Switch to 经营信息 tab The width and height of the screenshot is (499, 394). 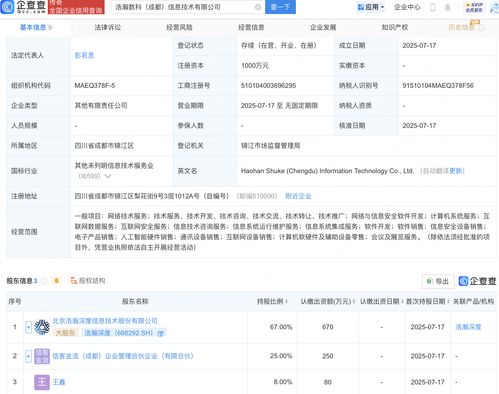(x=251, y=27)
